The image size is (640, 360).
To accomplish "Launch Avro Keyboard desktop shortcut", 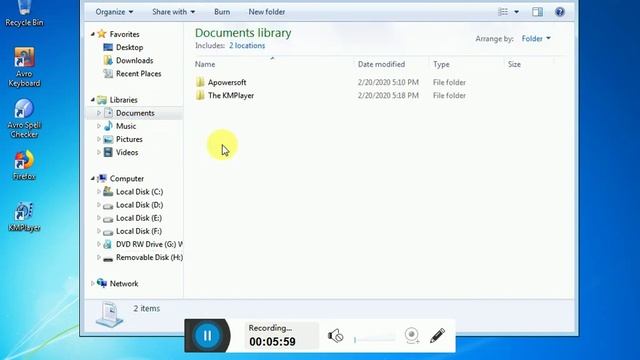I will click(x=24, y=67).
